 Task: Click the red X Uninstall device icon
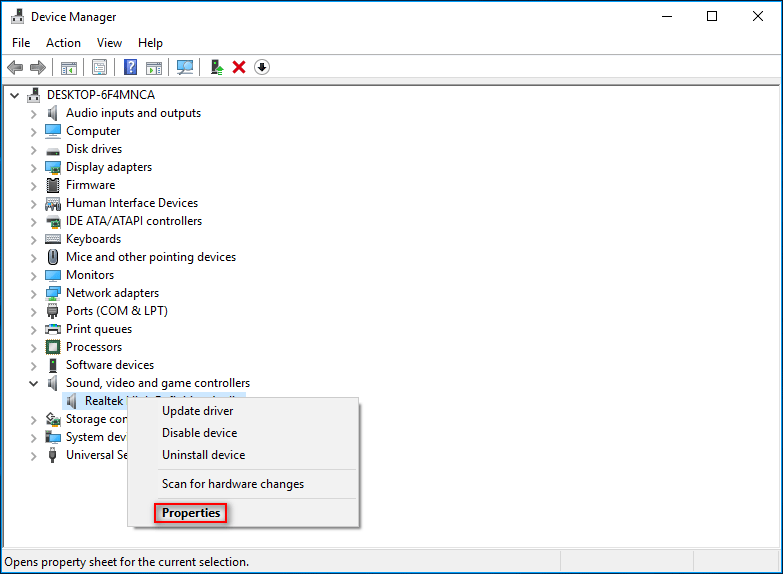(239, 67)
